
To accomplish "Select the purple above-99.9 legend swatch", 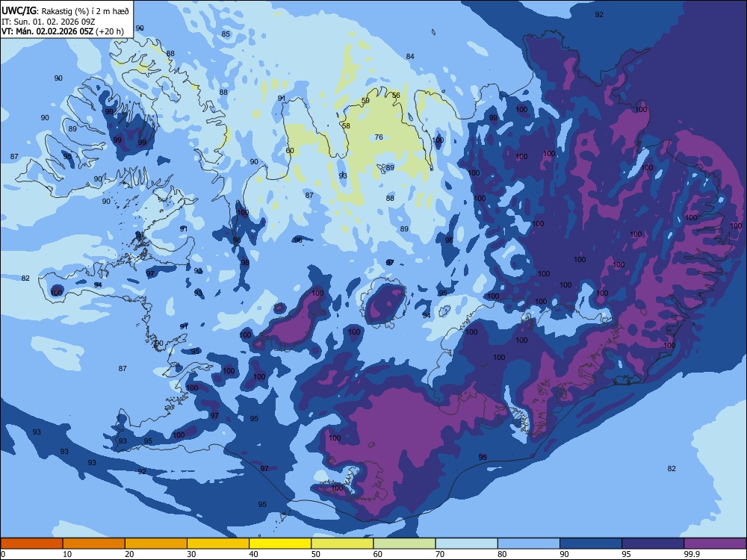I will click(715, 544).
